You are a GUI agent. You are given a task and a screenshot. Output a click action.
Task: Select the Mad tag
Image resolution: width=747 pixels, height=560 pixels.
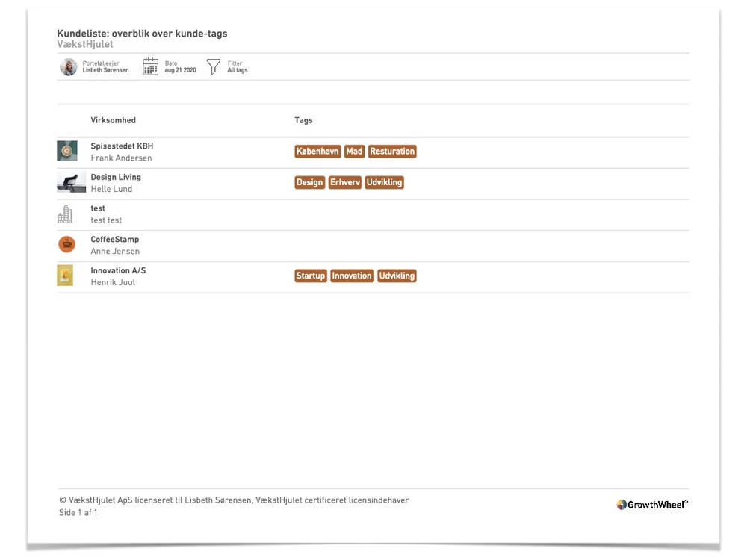coord(354,152)
